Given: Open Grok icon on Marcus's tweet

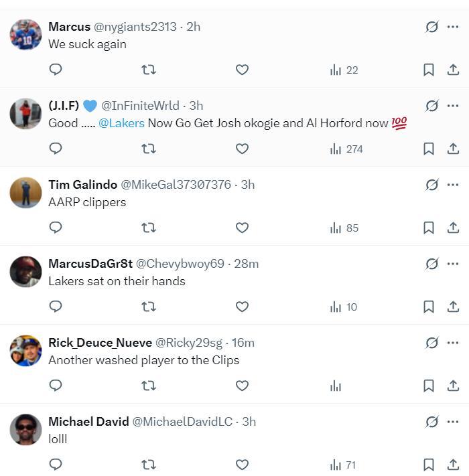Looking at the screenshot, I should 432,27.
